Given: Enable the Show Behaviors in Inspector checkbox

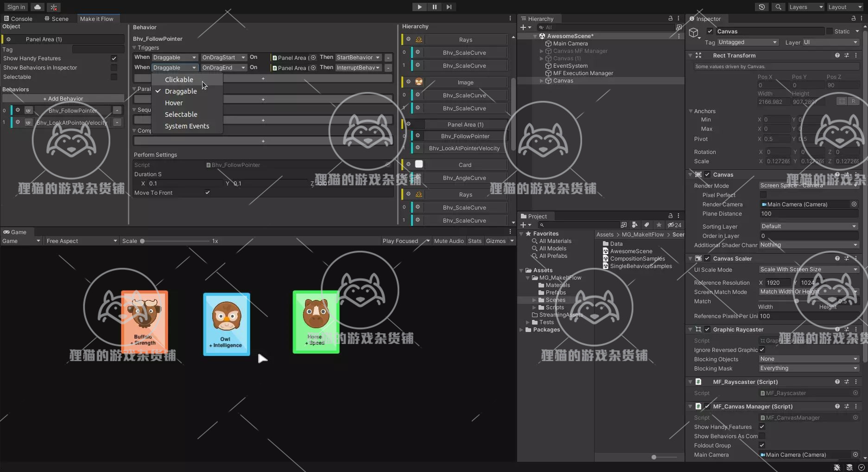Looking at the screenshot, I should point(114,67).
